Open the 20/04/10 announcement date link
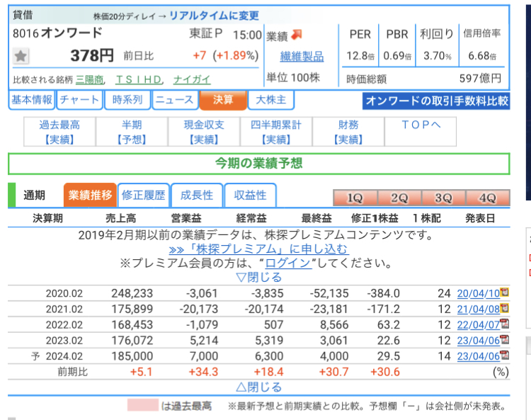This screenshot has height=420, width=531. (x=479, y=293)
